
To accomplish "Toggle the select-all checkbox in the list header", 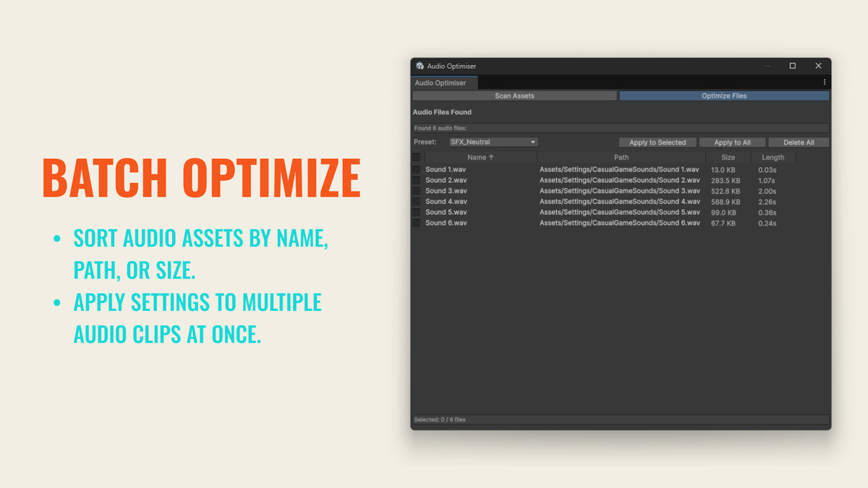I will (416, 157).
